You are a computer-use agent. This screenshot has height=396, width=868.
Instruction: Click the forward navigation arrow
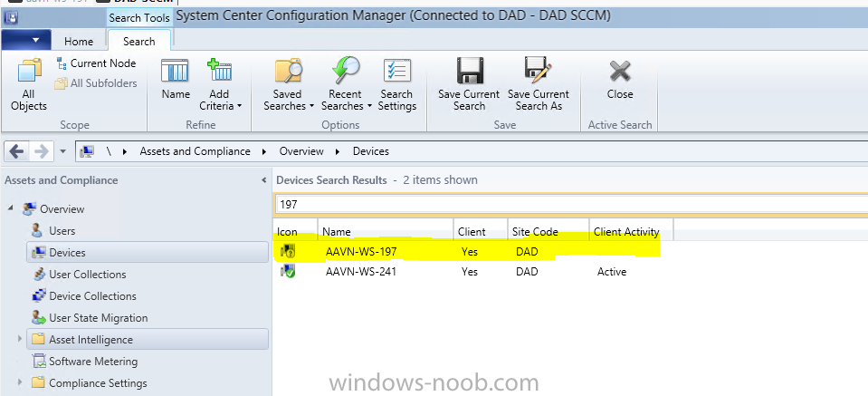point(42,151)
